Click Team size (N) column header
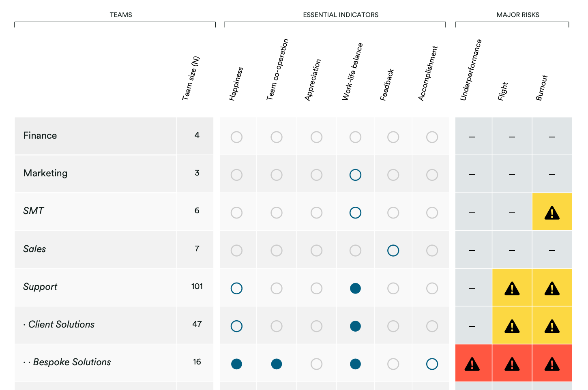The width and height of the screenshot is (588, 390). pyautogui.click(x=191, y=78)
